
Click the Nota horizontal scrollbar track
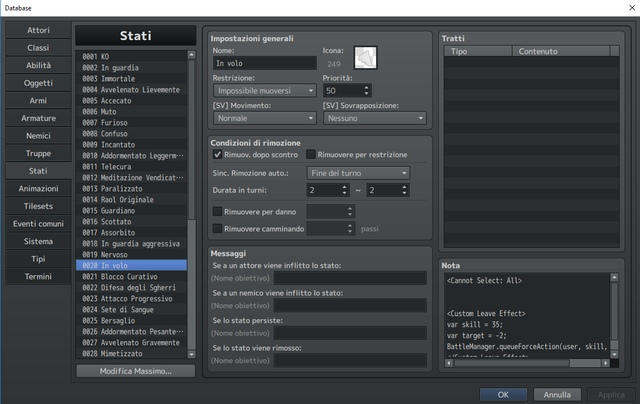tap(527, 363)
